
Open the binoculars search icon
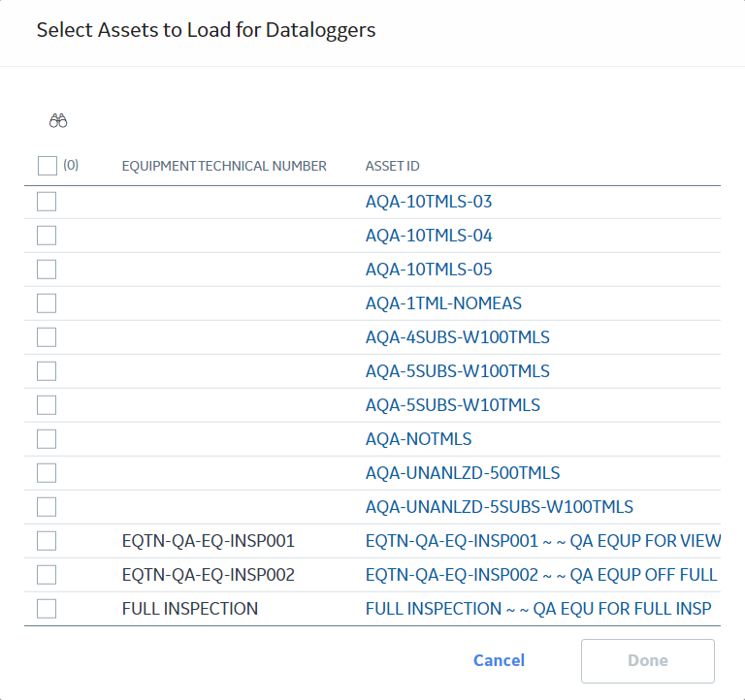click(58, 121)
